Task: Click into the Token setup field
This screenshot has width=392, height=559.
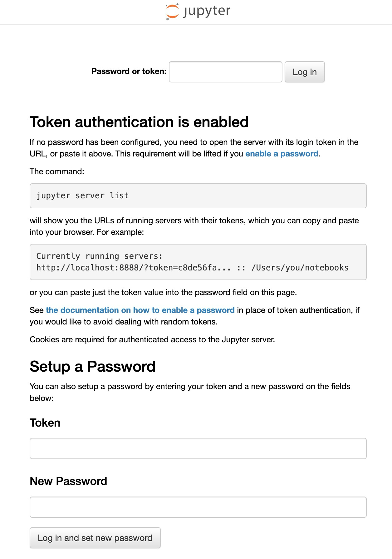Action: click(198, 448)
